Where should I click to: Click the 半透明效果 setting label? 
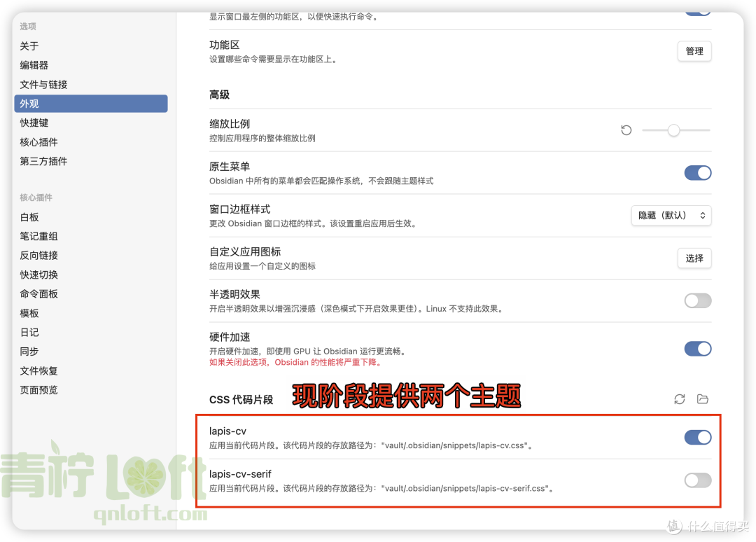(234, 295)
